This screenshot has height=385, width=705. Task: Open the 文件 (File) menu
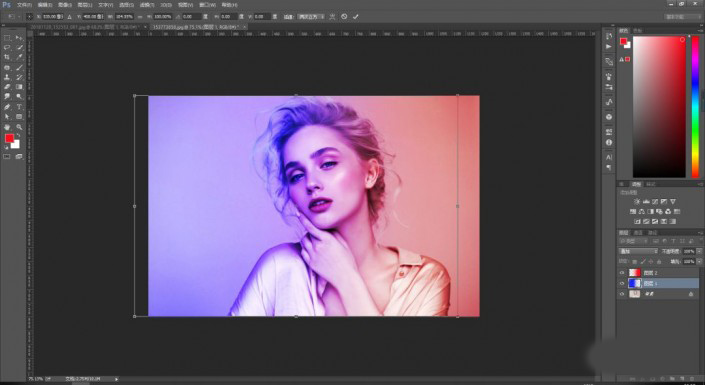tap(24, 5)
